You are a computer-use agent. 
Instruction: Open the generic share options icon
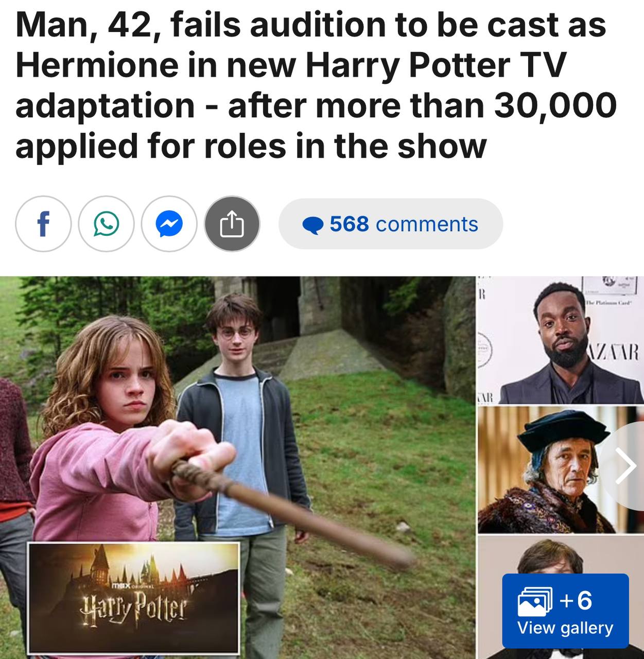pos(232,224)
